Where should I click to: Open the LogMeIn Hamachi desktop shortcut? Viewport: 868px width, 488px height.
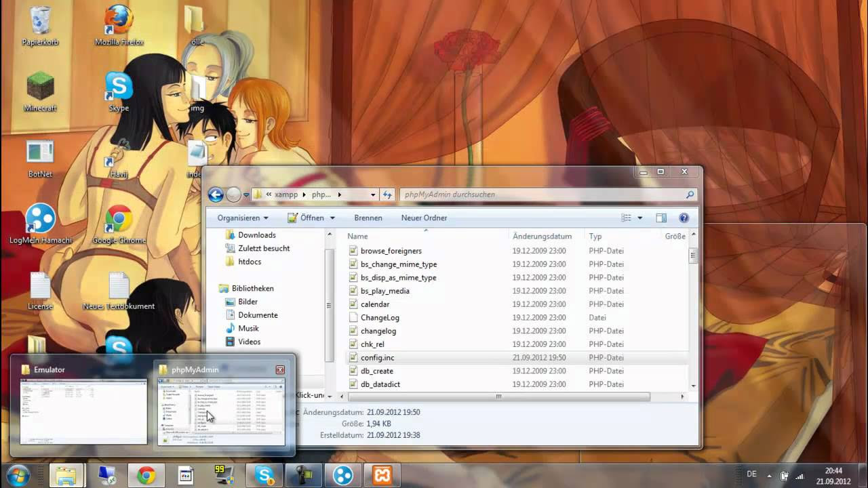pos(40,224)
